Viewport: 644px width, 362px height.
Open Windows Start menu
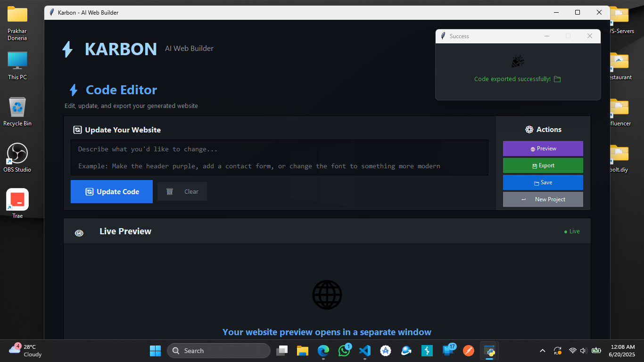pos(155,351)
